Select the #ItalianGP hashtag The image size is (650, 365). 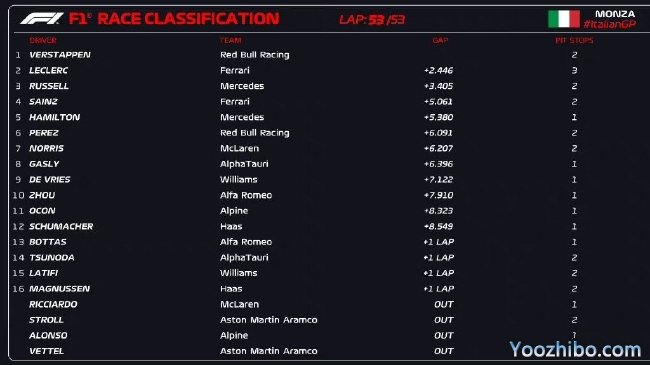(x=609, y=24)
